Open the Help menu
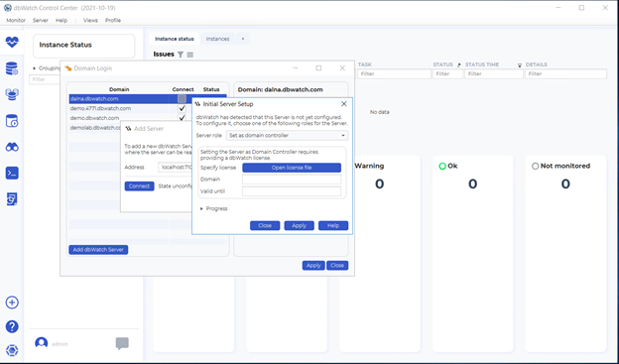This screenshot has width=619, height=364. coord(62,20)
